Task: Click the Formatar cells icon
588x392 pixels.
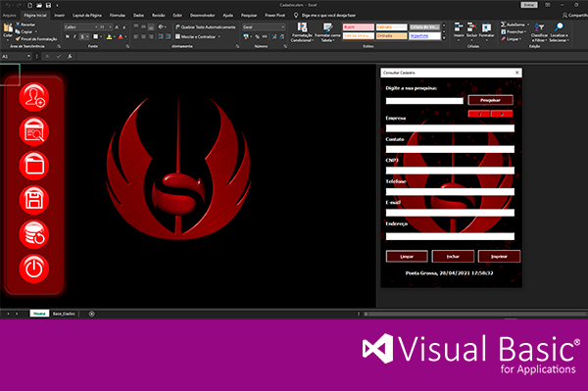Action: pyautogui.click(x=486, y=27)
